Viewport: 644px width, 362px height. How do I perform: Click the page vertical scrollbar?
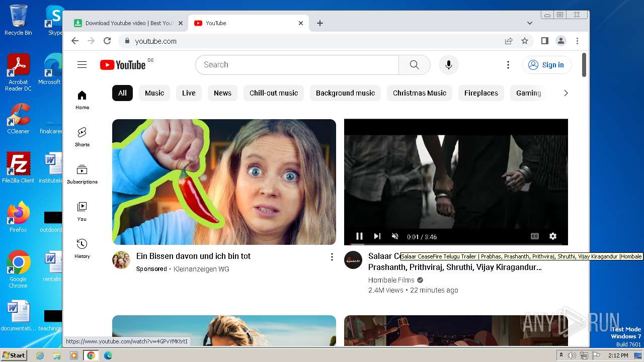(584, 65)
